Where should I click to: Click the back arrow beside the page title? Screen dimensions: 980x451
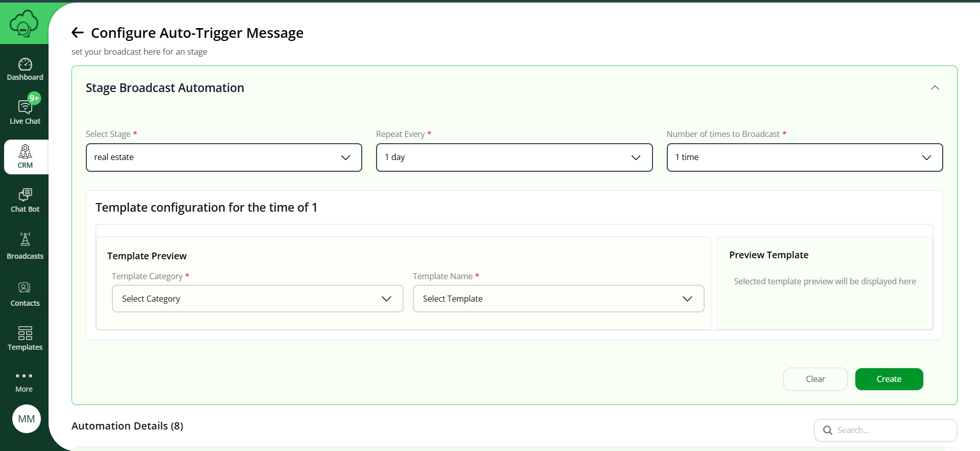(78, 33)
